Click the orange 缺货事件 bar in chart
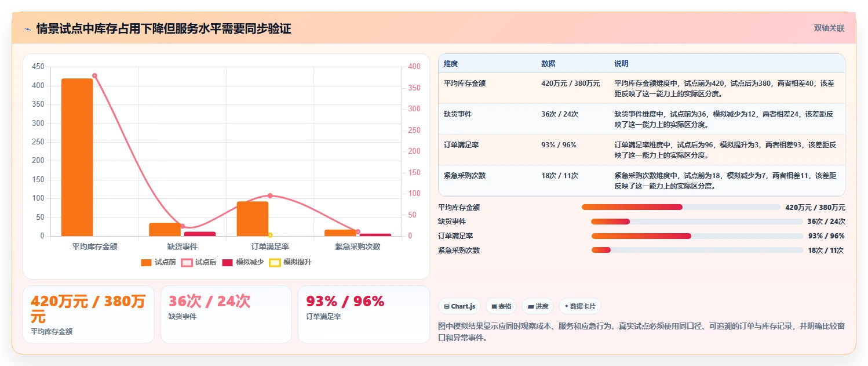Image resolution: width=868 pixels, height=366 pixels. [165, 229]
